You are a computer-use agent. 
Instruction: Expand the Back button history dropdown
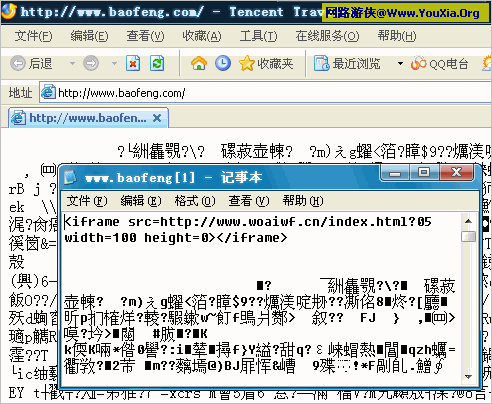coord(72,63)
